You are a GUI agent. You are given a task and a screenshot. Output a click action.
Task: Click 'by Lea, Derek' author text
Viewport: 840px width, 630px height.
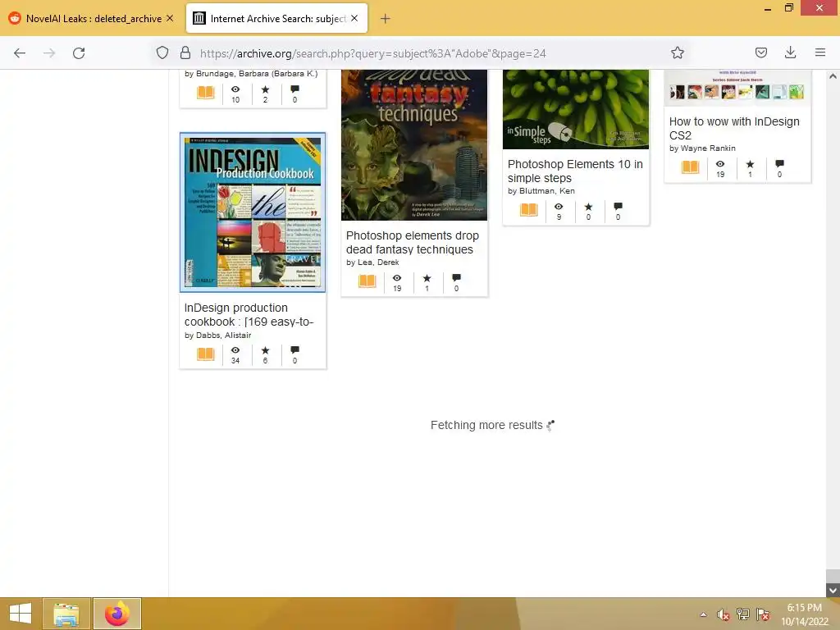[372, 262]
